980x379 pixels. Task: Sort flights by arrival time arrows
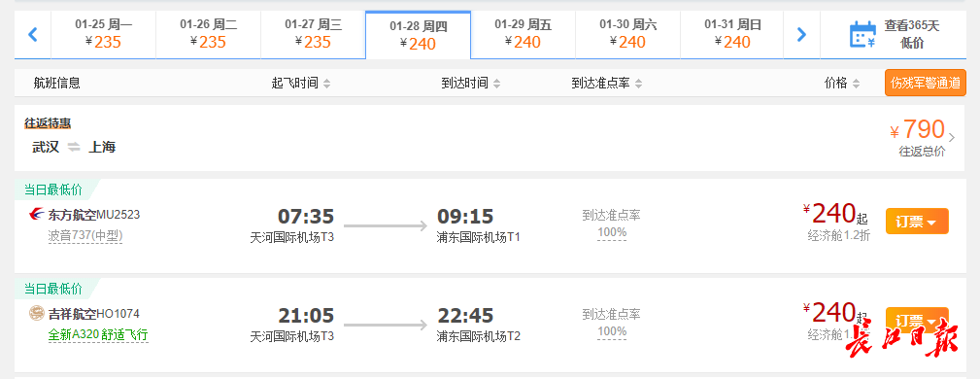pyautogui.click(x=497, y=84)
